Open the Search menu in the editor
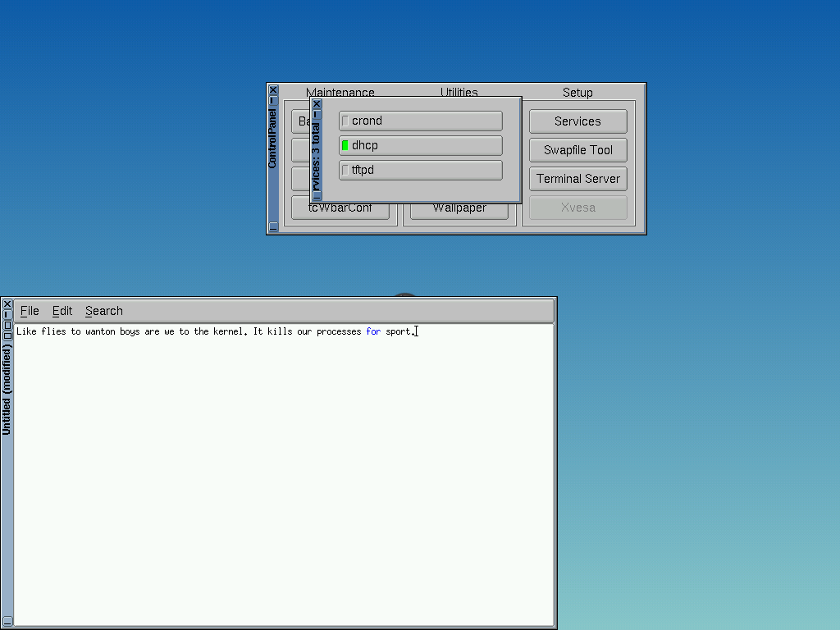Screen dimensions: 840x630 pos(104,311)
